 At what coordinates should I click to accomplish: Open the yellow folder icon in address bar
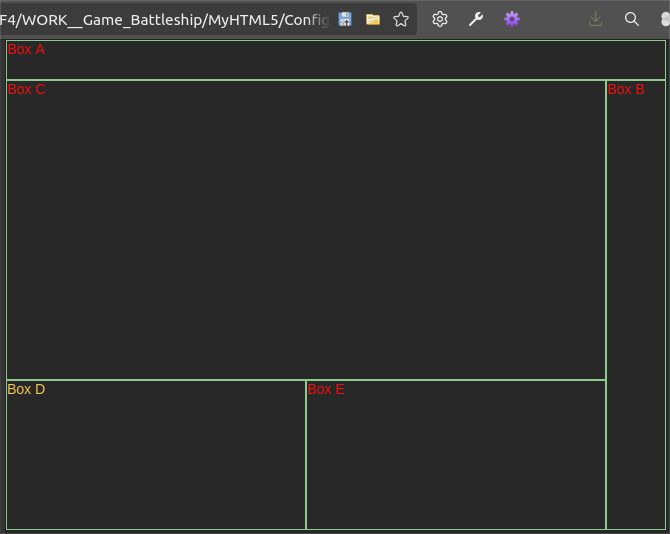coord(373,19)
